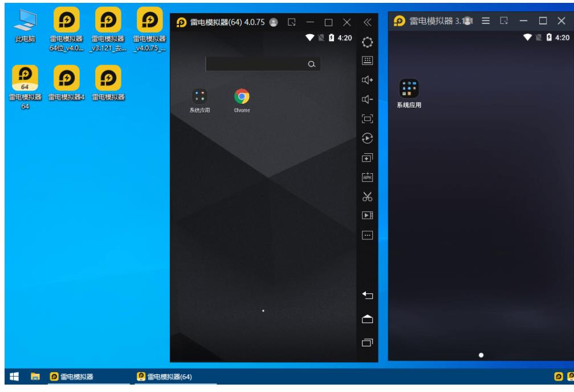Image resolution: width=574 pixels, height=392 pixels.
Task: Open File Explorer from the taskbar
Action: tap(35, 377)
